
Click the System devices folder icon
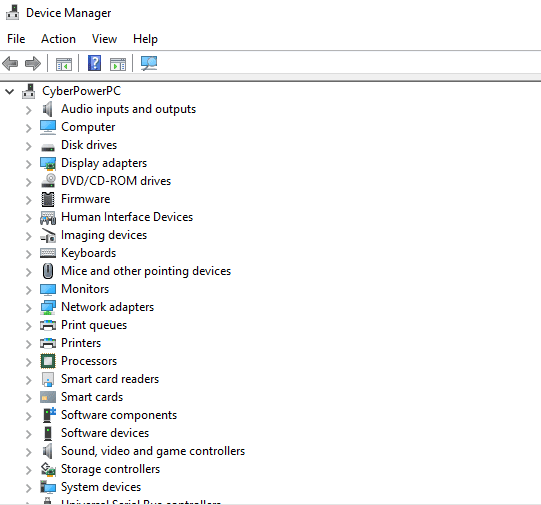pos(48,487)
